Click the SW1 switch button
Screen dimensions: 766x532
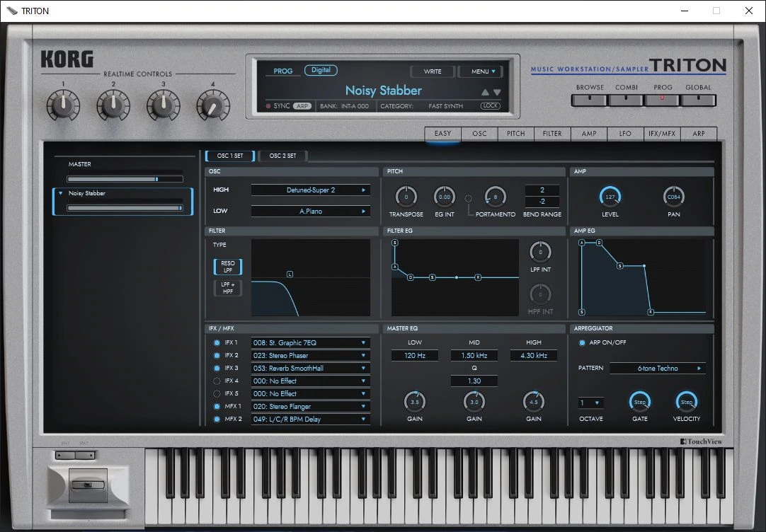pos(65,456)
